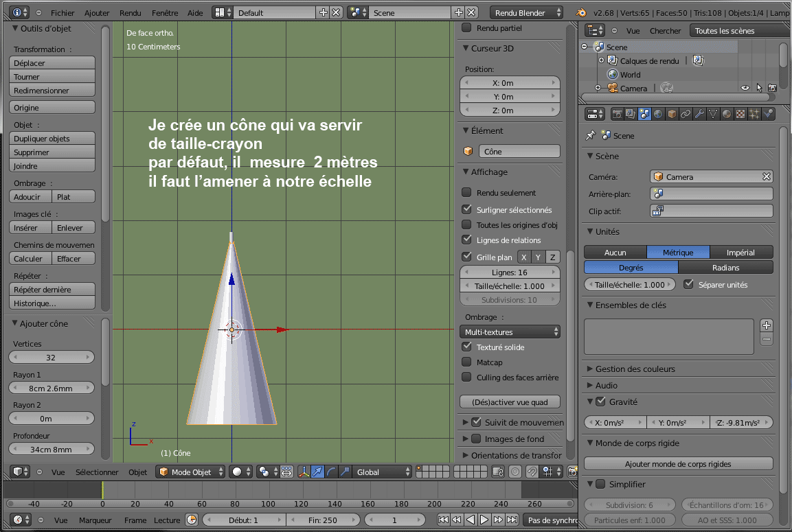Click play animation button in timeline
792x532 pixels.
click(484, 520)
